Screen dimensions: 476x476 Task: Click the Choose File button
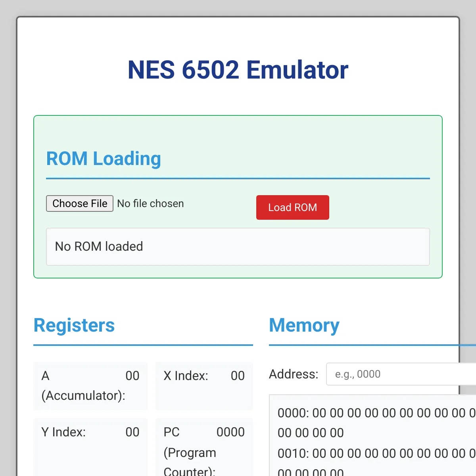[x=79, y=203]
